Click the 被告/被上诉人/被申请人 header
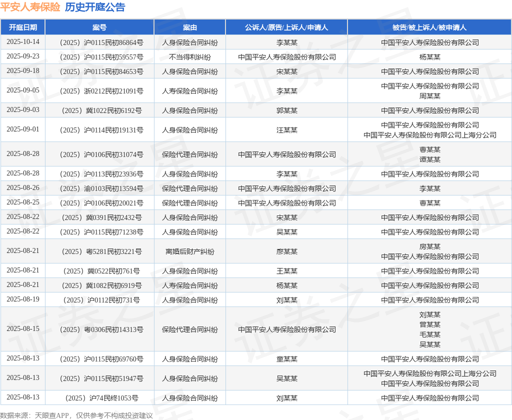 [x=429, y=27]
